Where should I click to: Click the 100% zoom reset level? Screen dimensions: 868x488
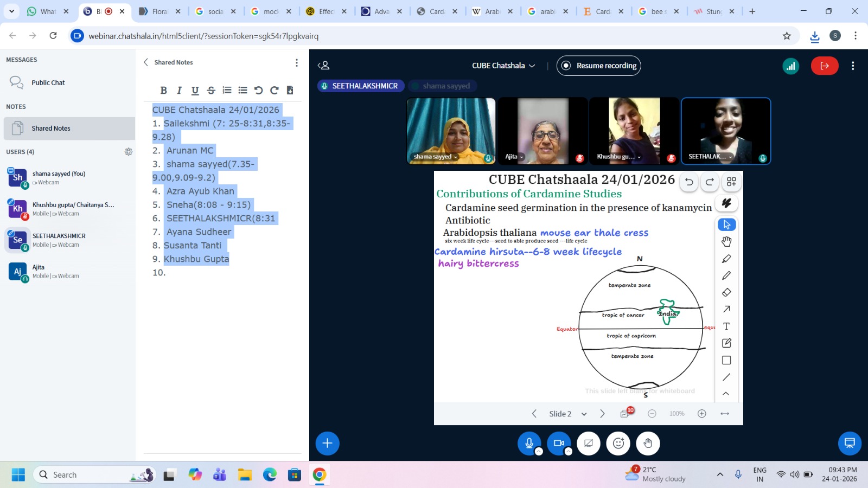tap(676, 414)
